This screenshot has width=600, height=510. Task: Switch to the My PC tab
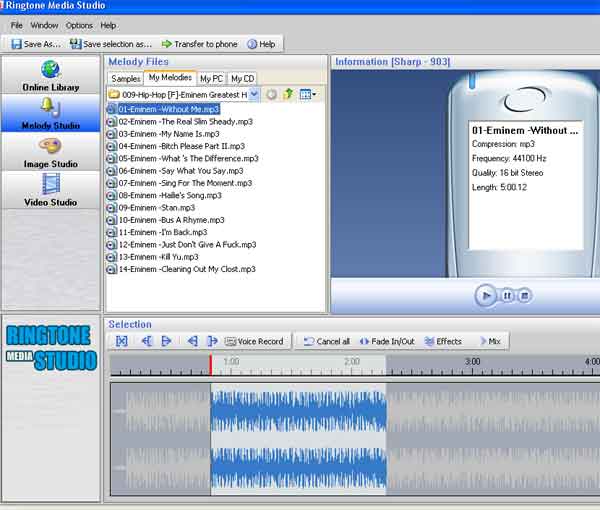click(211, 78)
